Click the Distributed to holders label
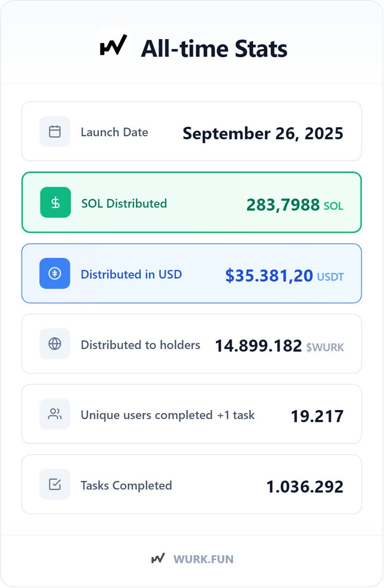This screenshot has height=588, width=384. pos(141,345)
